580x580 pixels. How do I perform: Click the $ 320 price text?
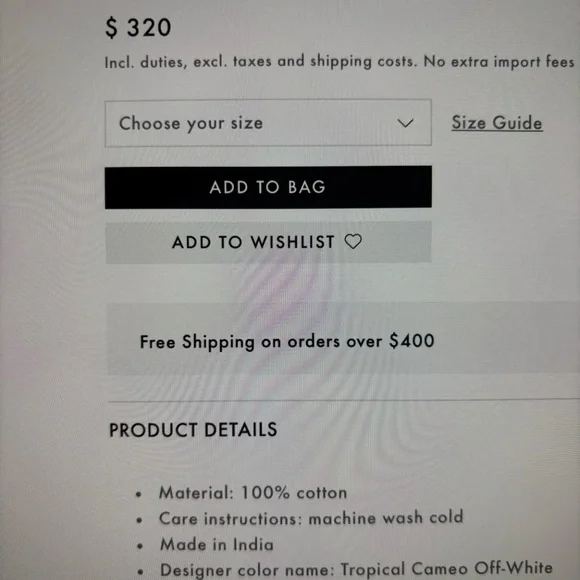click(138, 28)
